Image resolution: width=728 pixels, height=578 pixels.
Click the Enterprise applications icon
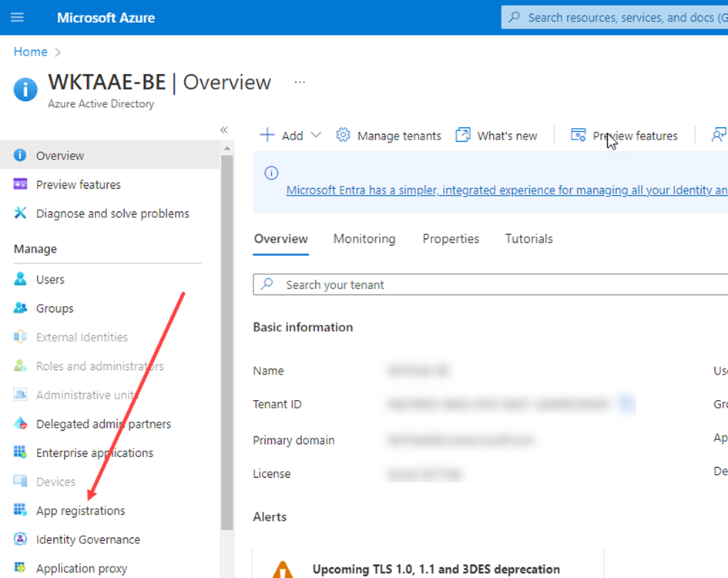tap(21, 453)
